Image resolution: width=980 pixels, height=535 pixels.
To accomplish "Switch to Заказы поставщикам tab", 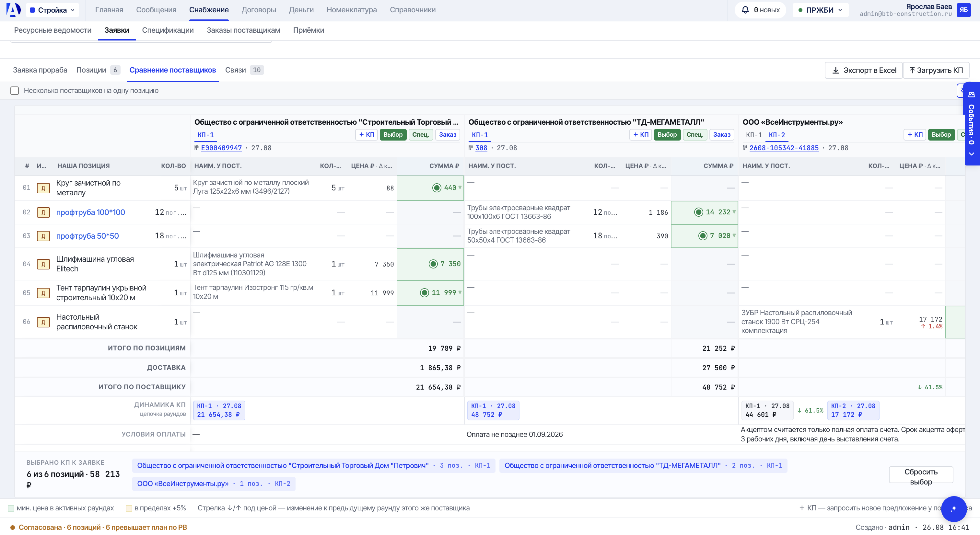I will pos(243,30).
